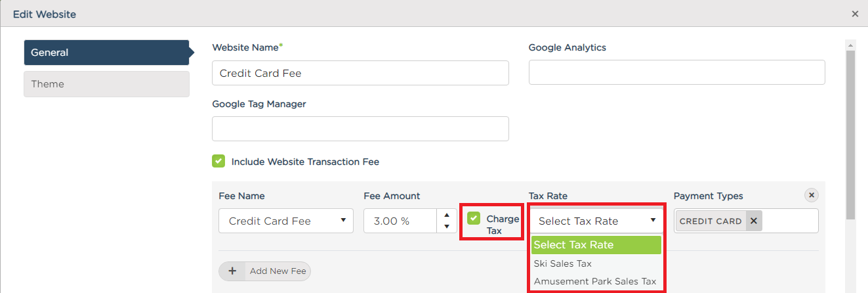The height and width of the screenshot is (293, 868).
Task: Remove the Credit Card Fee row
Action: coord(812,195)
